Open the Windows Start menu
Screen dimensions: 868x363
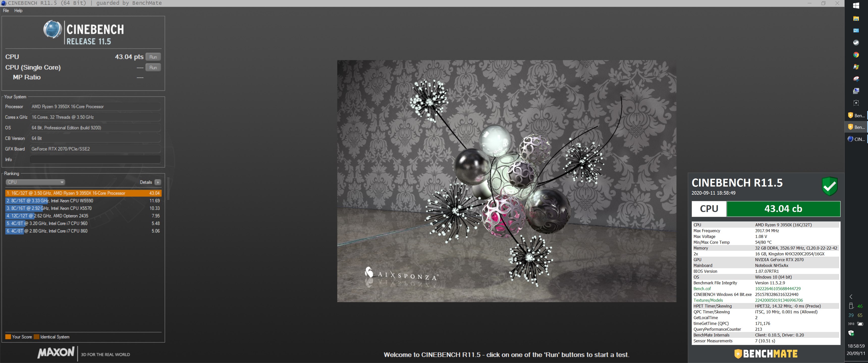click(x=856, y=5)
